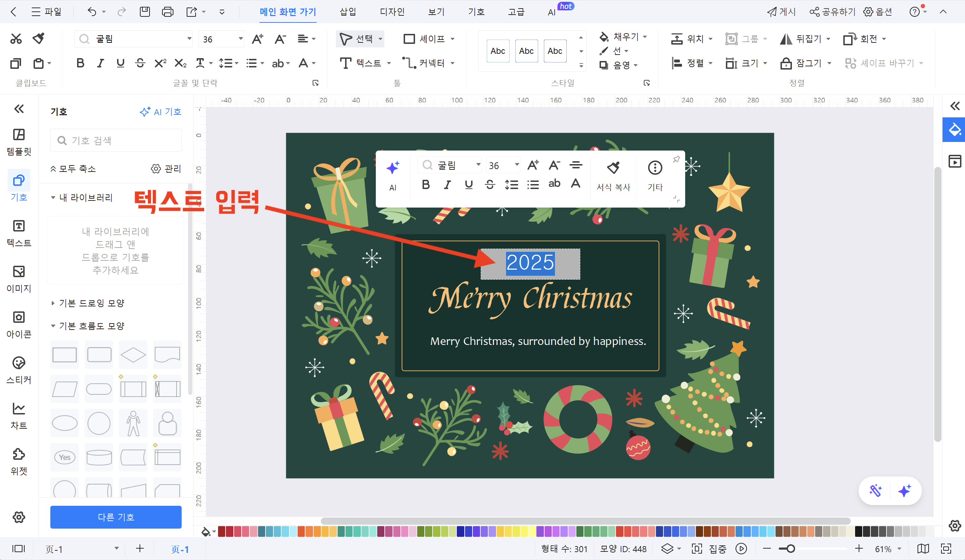The width and height of the screenshot is (965, 560).
Task: Click the 기호 검색 search field
Action: (x=115, y=140)
